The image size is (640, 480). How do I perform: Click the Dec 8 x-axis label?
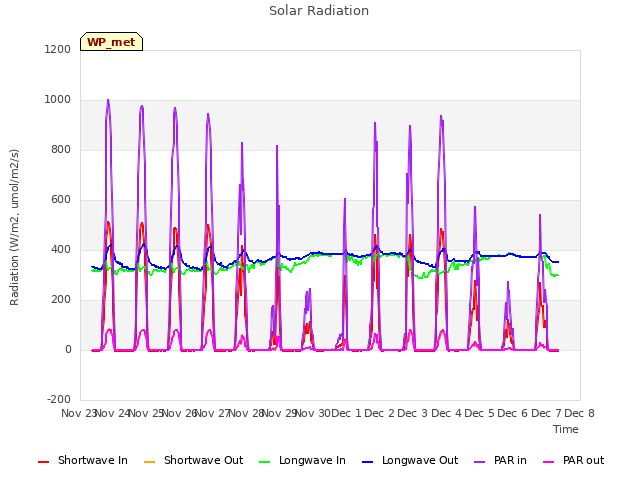pos(580,413)
